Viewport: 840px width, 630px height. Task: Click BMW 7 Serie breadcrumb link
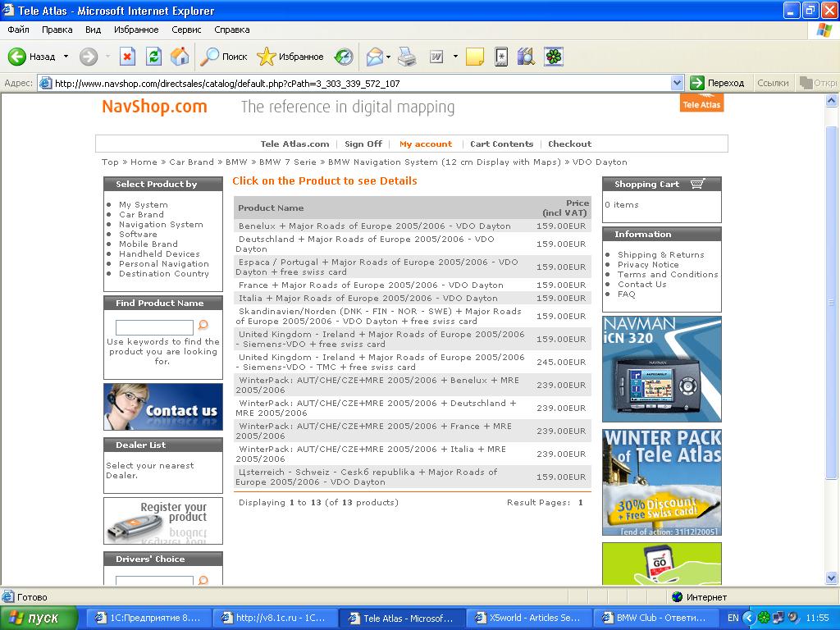(288, 162)
